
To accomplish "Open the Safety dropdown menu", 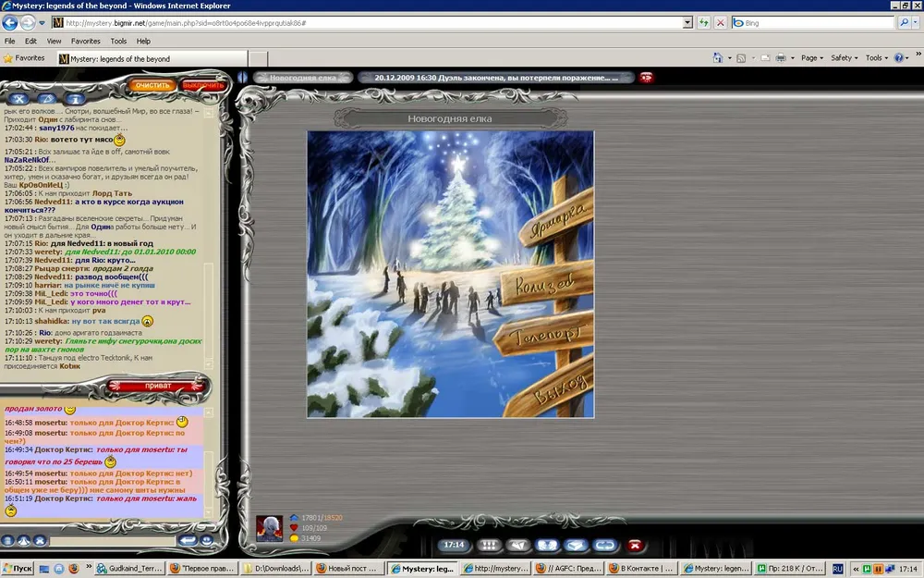I will click(x=844, y=57).
